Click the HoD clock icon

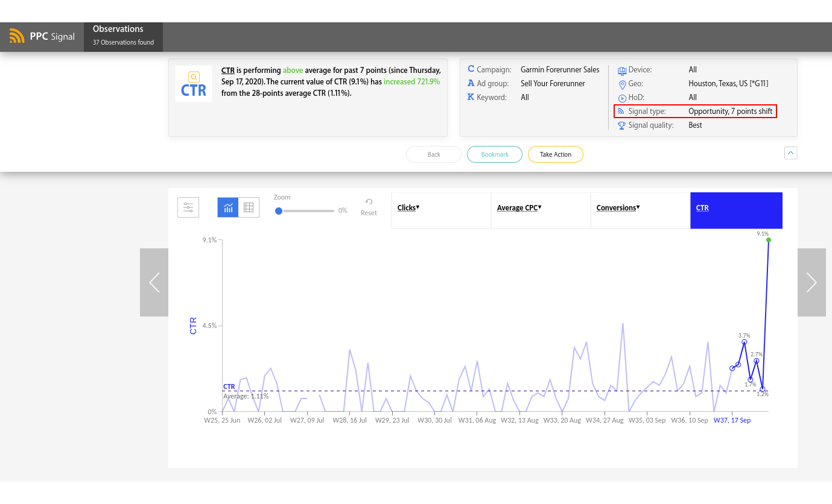[x=622, y=98]
